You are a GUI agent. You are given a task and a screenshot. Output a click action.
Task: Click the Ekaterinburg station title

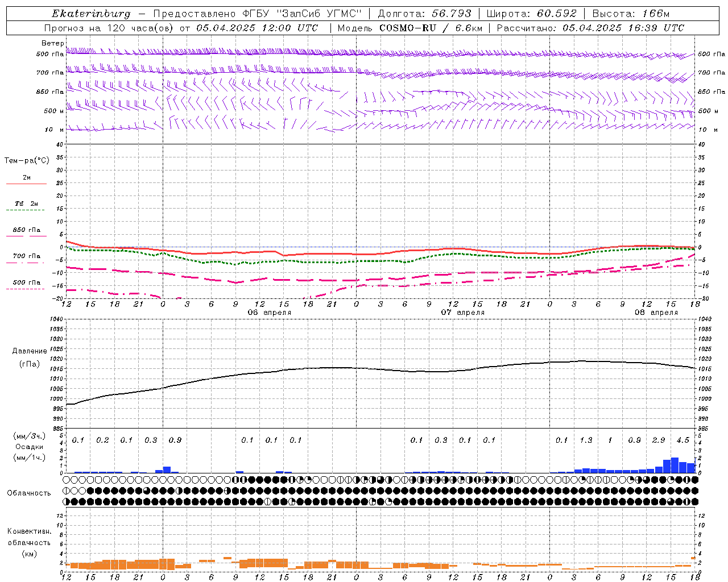pyautogui.click(x=91, y=14)
